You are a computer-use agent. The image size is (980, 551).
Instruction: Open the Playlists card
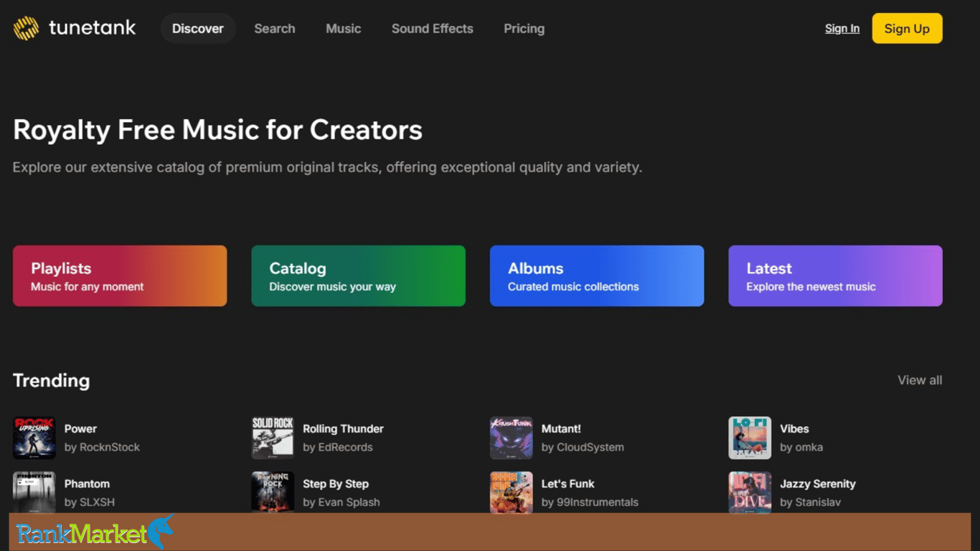click(120, 276)
